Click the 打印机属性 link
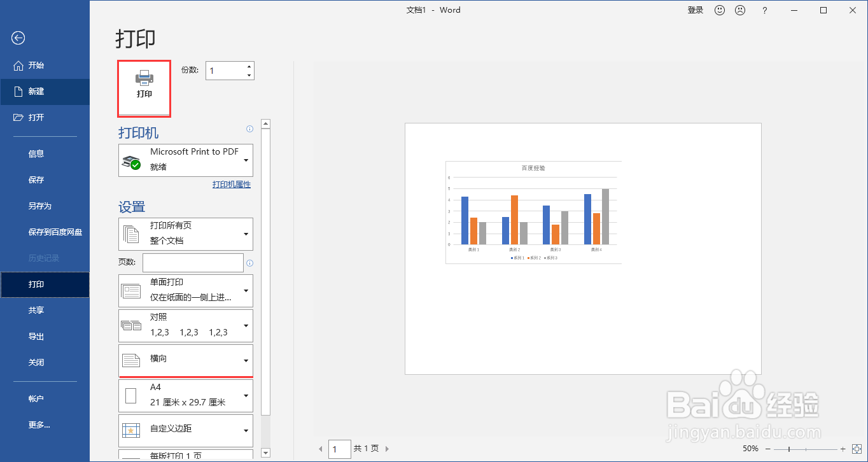This screenshot has height=462, width=868. [232, 185]
